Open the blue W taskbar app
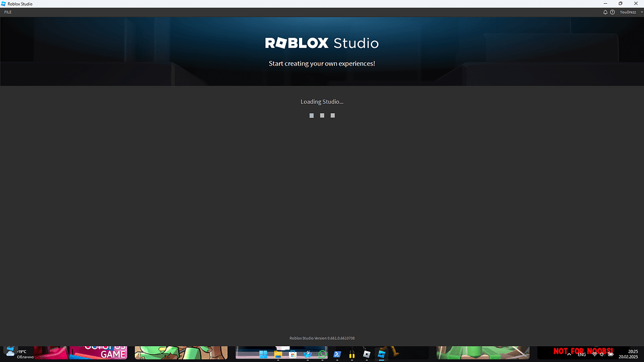Image resolution: width=644 pixels, height=362 pixels. click(308, 354)
